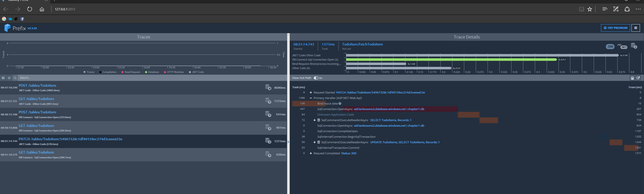644x194 pixels.
Task: Click the .NET framework badge icon
Action: [x=622, y=46]
